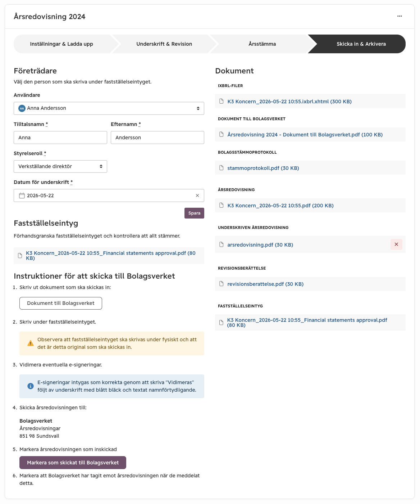Open the Årsstämma step
The width and height of the screenshot is (420, 504).
[262, 44]
